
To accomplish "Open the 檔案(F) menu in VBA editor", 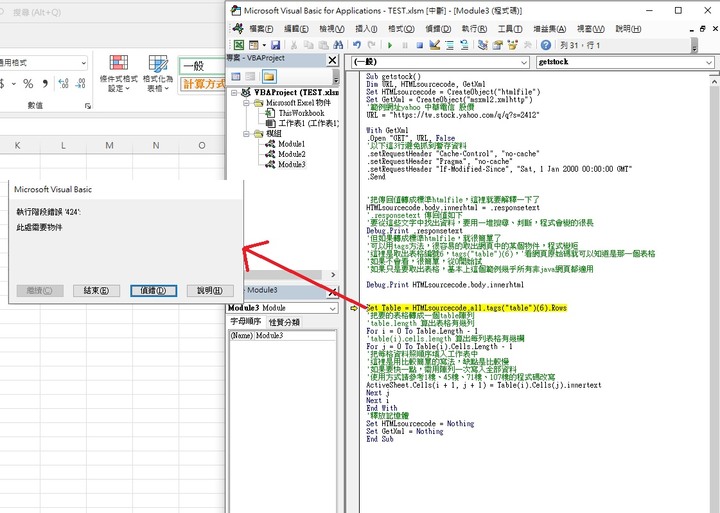I will [x=261, y=28].
